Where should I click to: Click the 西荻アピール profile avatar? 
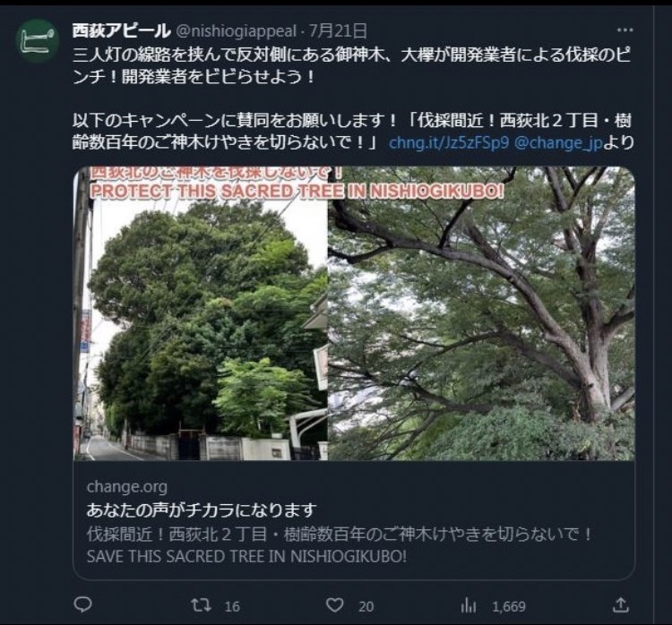coord(38,40)
